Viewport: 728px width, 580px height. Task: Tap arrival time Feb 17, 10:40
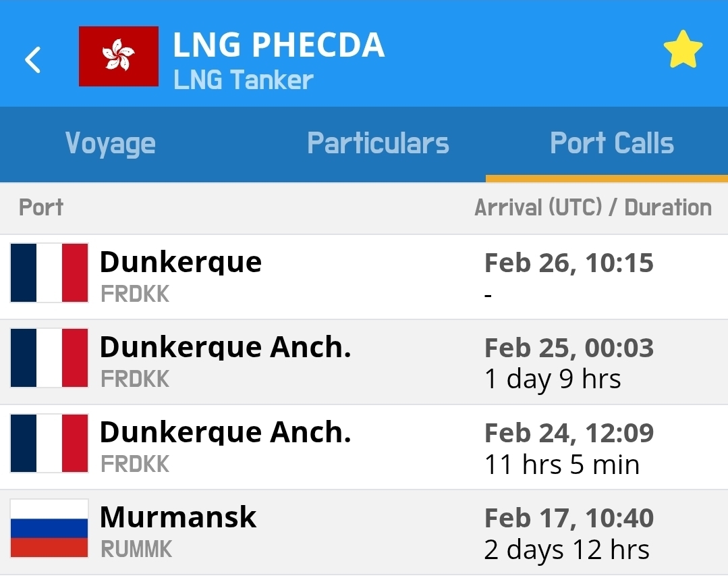[569, 519]
